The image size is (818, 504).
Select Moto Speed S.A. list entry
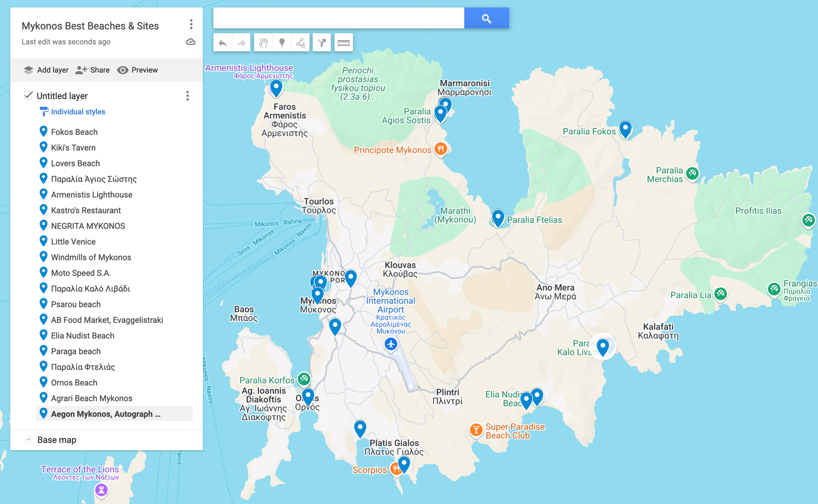click(115, 273)
